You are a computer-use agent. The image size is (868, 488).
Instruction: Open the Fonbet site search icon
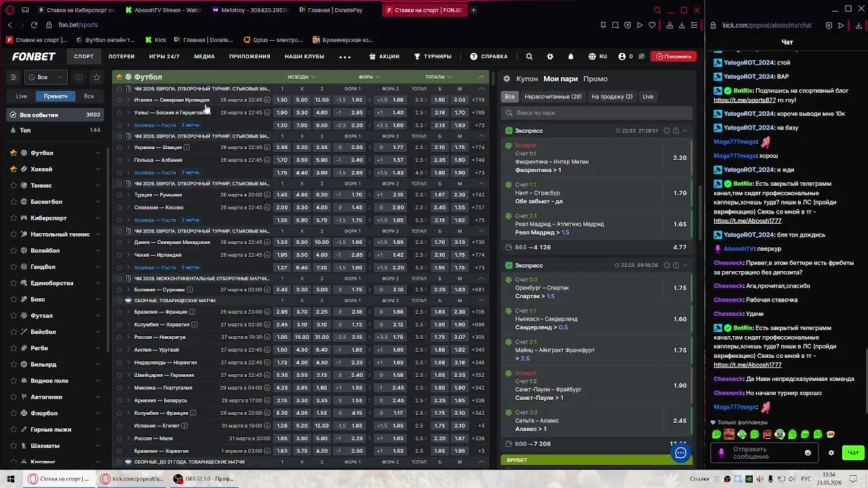(x=530, y=57)
